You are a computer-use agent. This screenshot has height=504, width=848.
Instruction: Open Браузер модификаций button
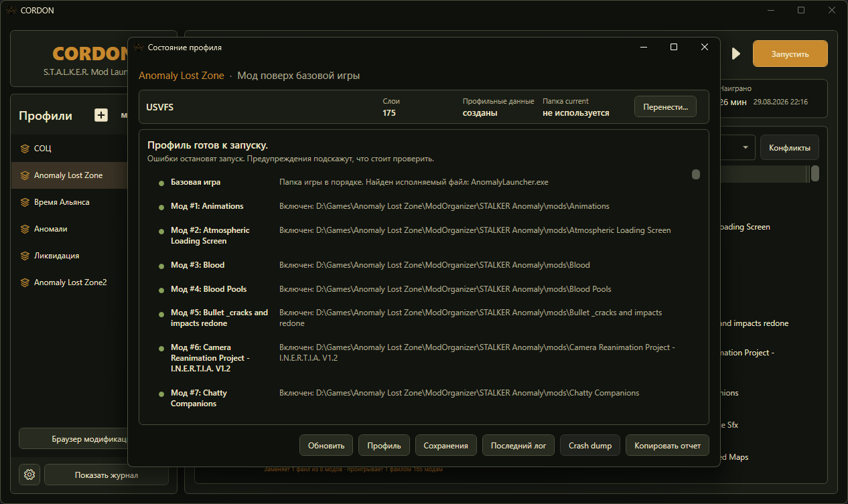click(73, 439)
